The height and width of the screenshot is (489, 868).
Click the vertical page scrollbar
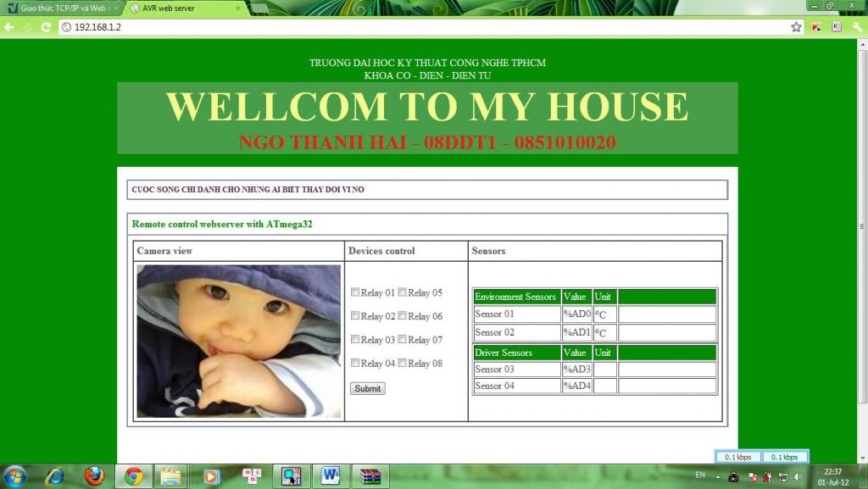(862, 227)
